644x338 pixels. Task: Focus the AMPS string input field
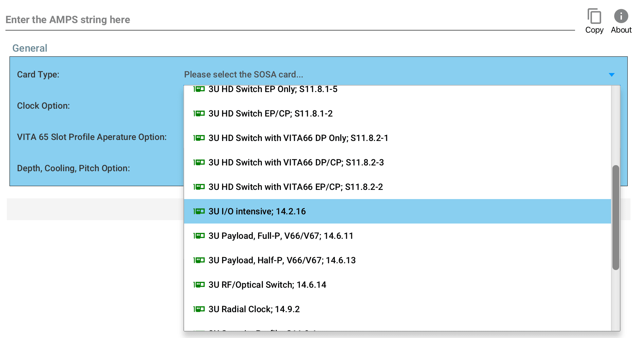tap(289, 20)
